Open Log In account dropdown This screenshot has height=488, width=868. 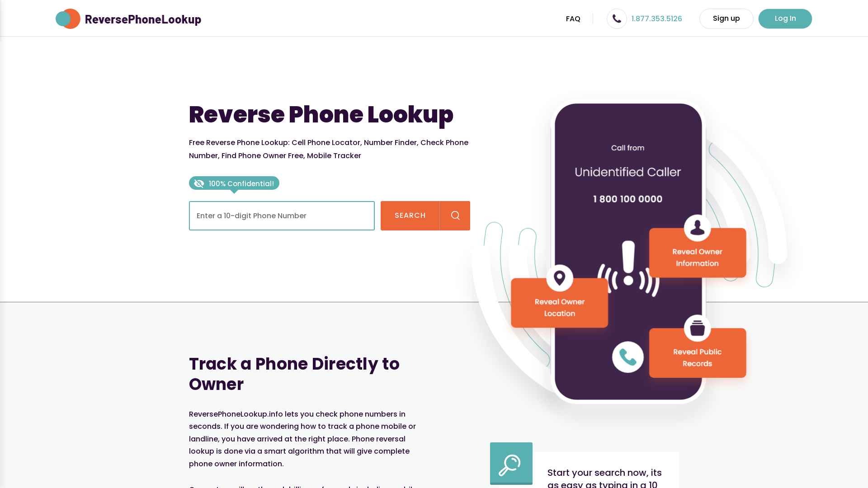(785, 19)
